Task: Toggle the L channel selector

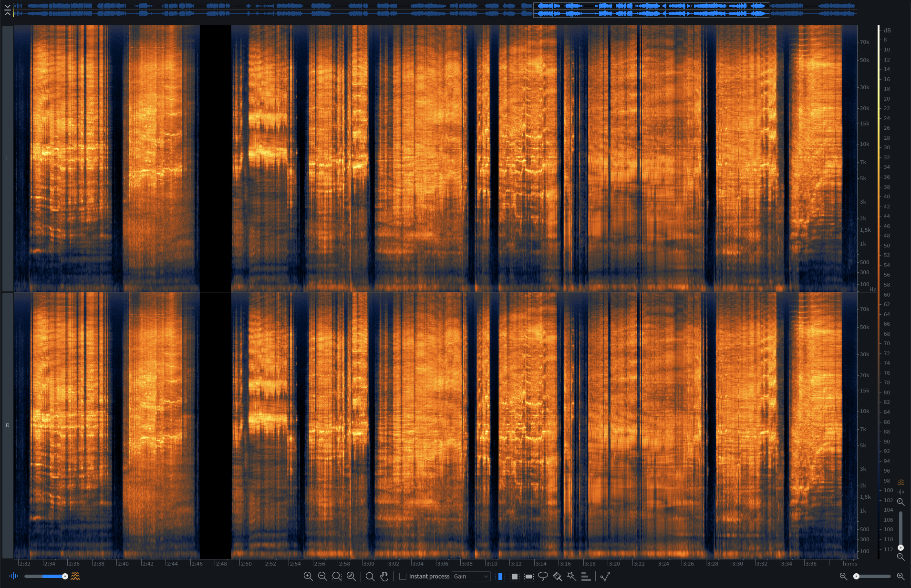Action: pyautogui.click(x=8, y=158)
